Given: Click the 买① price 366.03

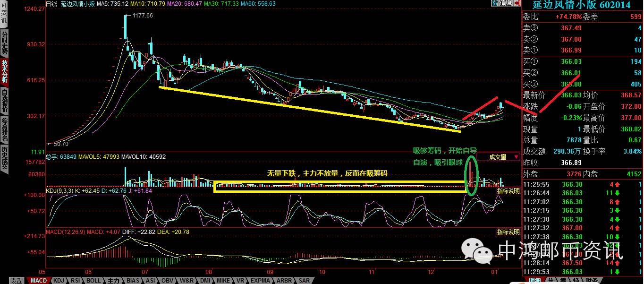Looking at the screenshot, I should 571,62.
